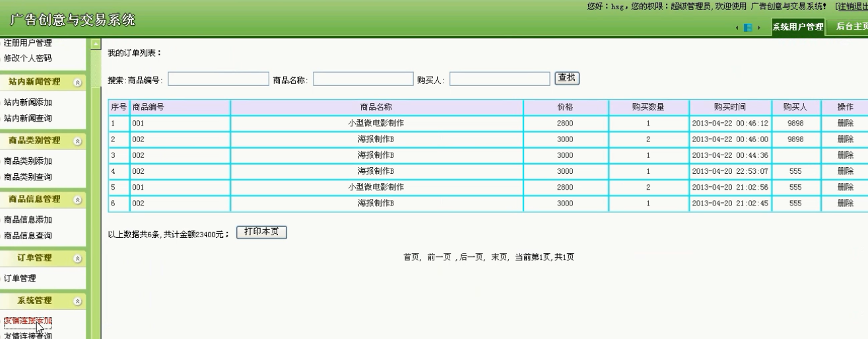This screenshot has width=868, height=339.
Task: Delete order row 3 dated 00:44:36
Action: click(845, 155)
